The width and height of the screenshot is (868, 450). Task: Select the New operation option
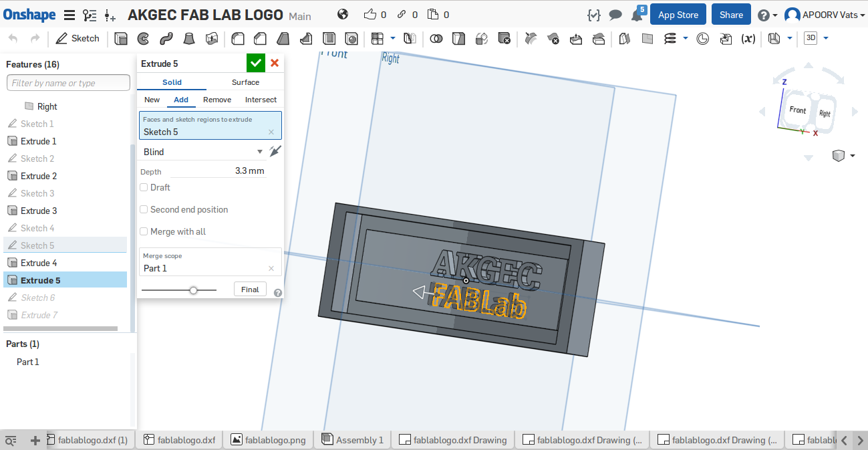(152, 100)
